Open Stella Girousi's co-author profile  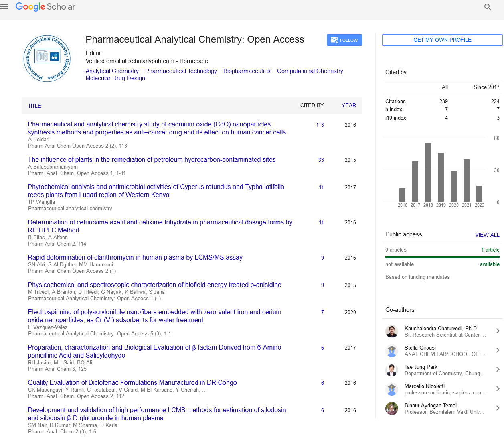pos(420,348)
